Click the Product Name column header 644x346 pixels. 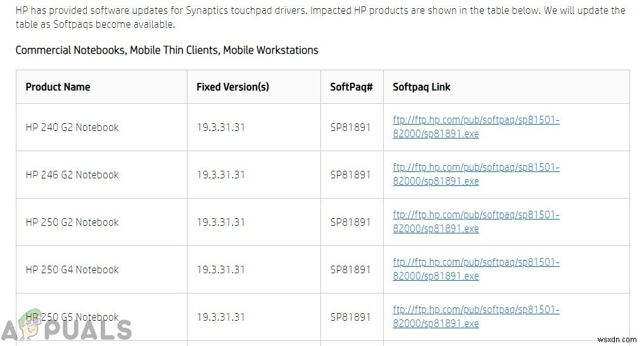(58, 87)
